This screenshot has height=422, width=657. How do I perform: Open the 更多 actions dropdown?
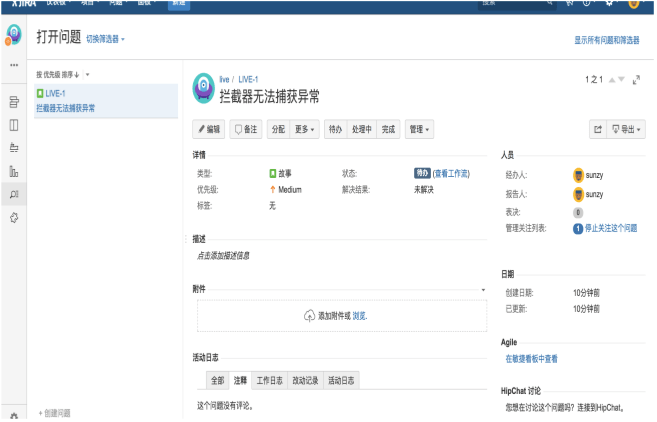(305, 129)
